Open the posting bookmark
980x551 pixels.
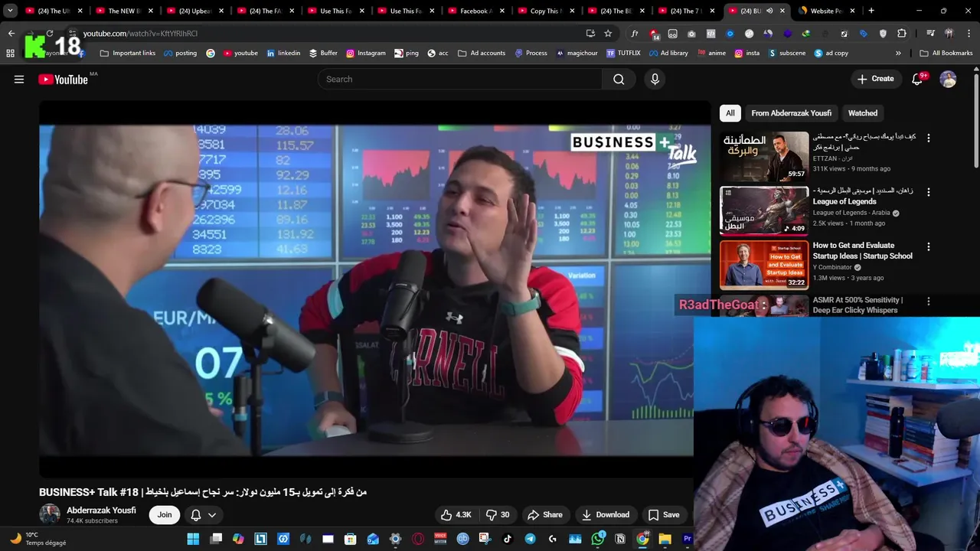[180, 54]
